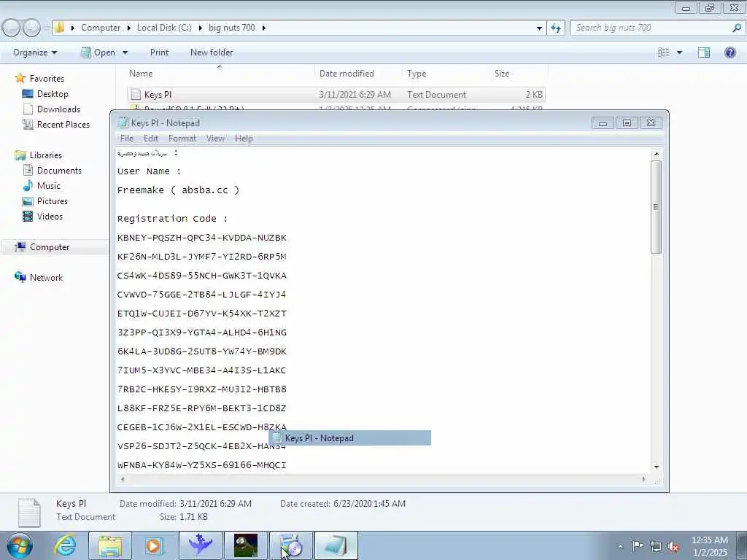The image size is (747, 560).
Task: Click the Explorer Back arrow button
Action: coord(12,28)
